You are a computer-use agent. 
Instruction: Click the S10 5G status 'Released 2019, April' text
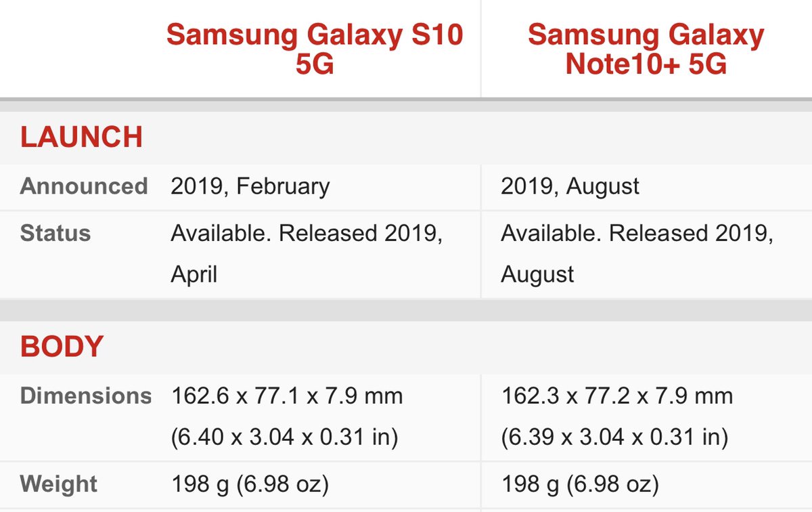click(307, 254)
